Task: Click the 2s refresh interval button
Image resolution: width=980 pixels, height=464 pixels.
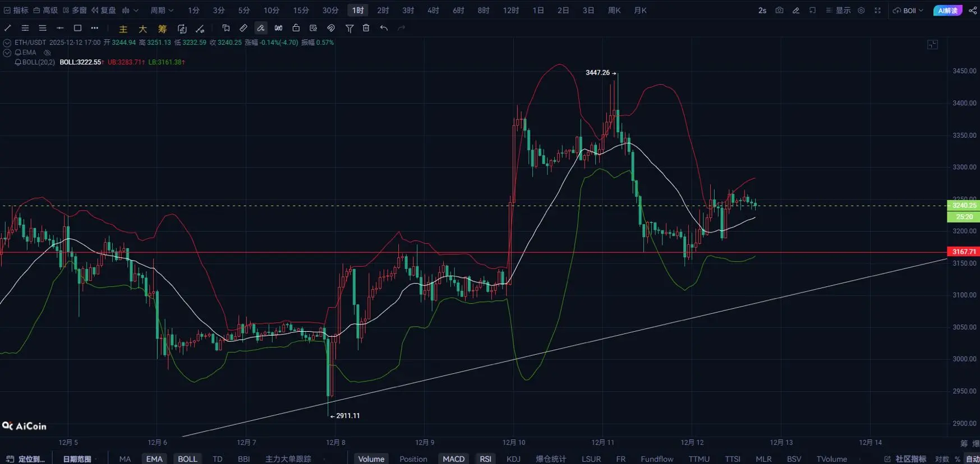Action: click(x=762, y=10)
